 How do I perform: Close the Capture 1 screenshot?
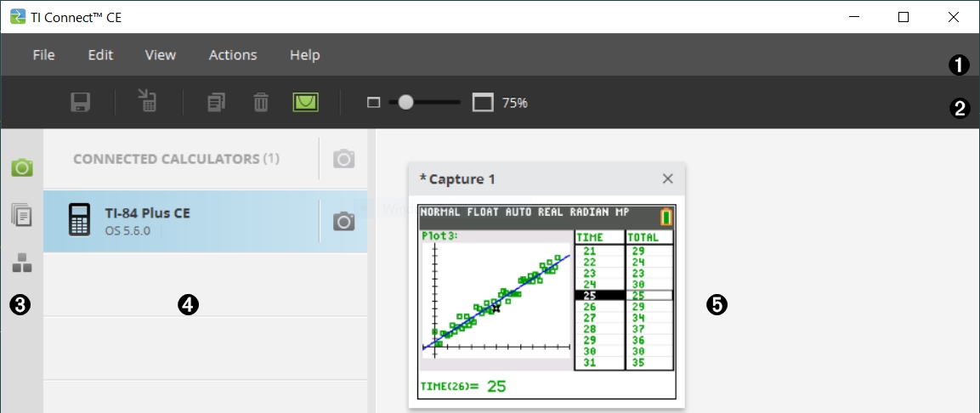point(667,178)
